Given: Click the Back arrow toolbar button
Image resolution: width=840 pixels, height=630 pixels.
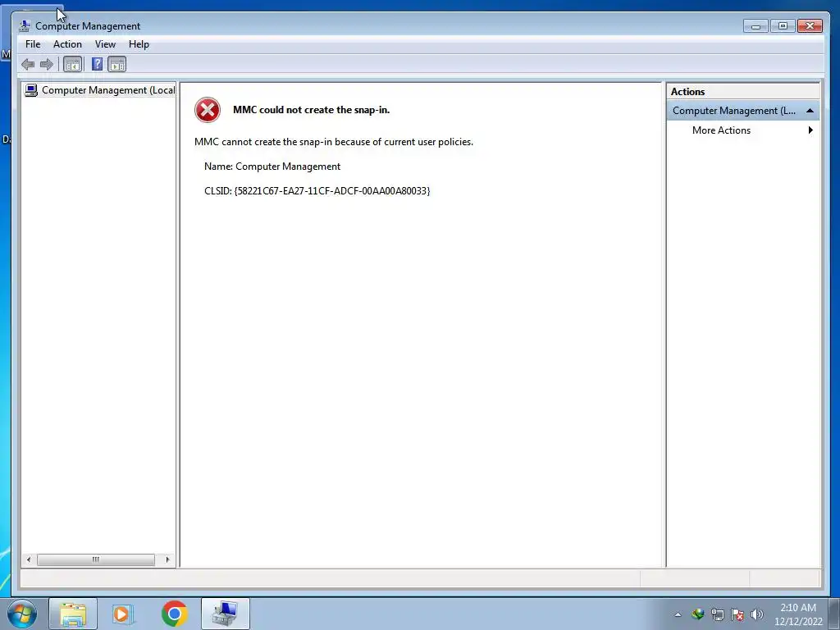Looking at the screenshot, I should (28, 65).
